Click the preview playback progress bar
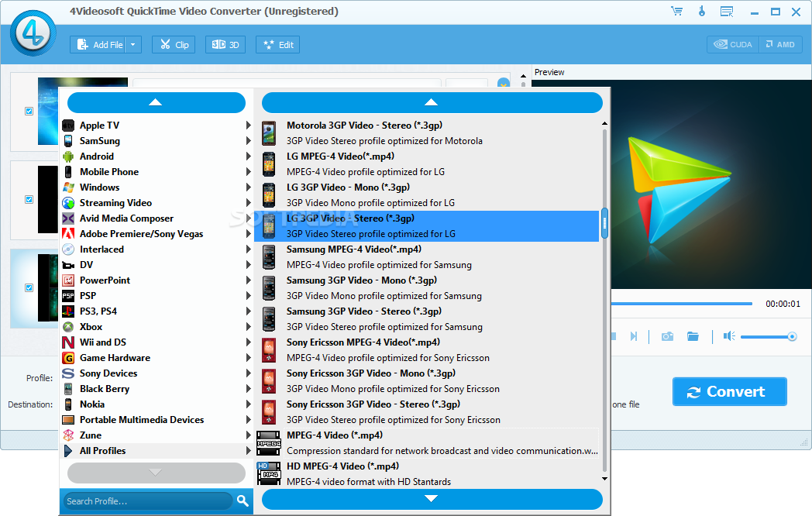This screenshot has height=516, width=812. (682, 304)
